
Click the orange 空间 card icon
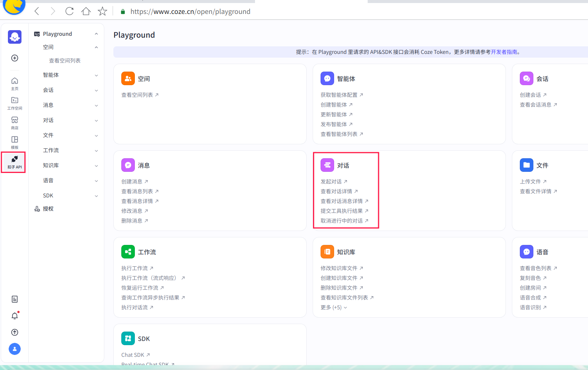(128, 78)
